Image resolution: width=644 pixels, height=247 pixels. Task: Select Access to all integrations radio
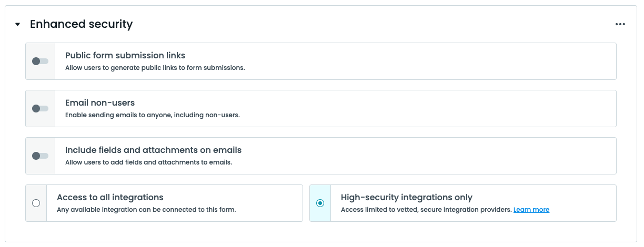coord(36,203)
